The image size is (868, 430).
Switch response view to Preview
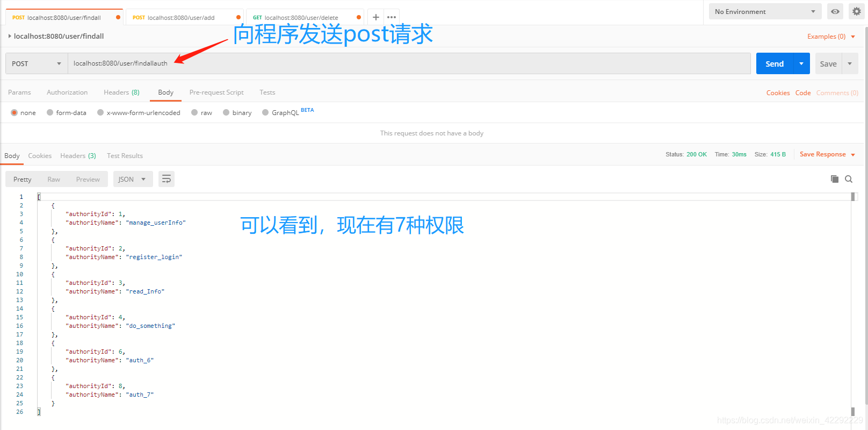point(88,179)
